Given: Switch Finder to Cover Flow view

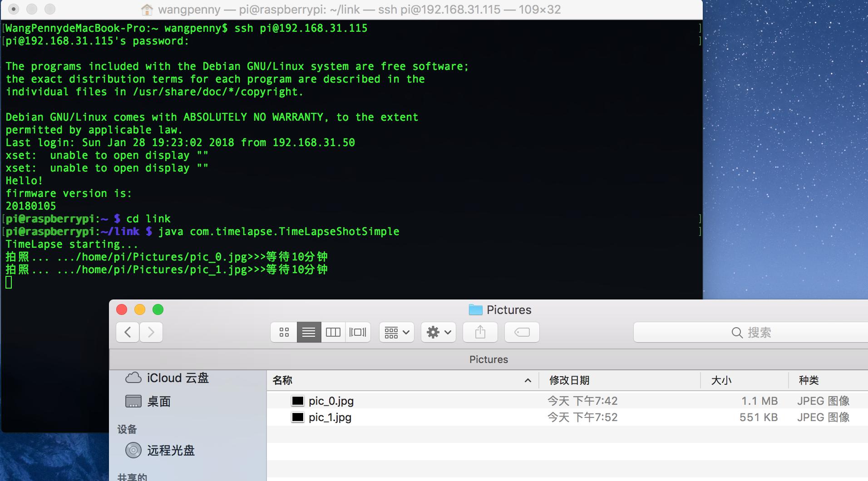Looking at the screenshot, I should pyautogui.click(x=358, y=333).
